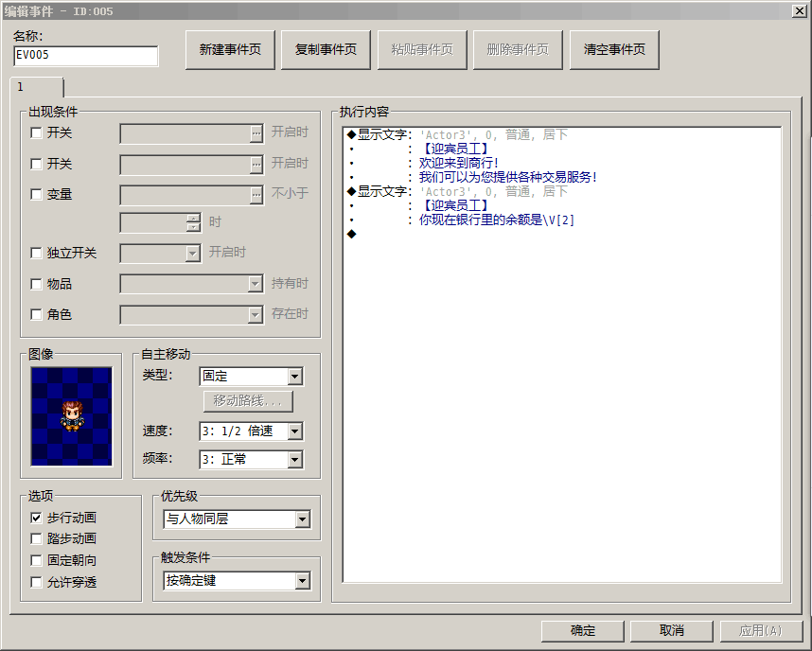Uncheck the 步行动画 option
This screenshot has height=651, width=812.
(36, 518)
